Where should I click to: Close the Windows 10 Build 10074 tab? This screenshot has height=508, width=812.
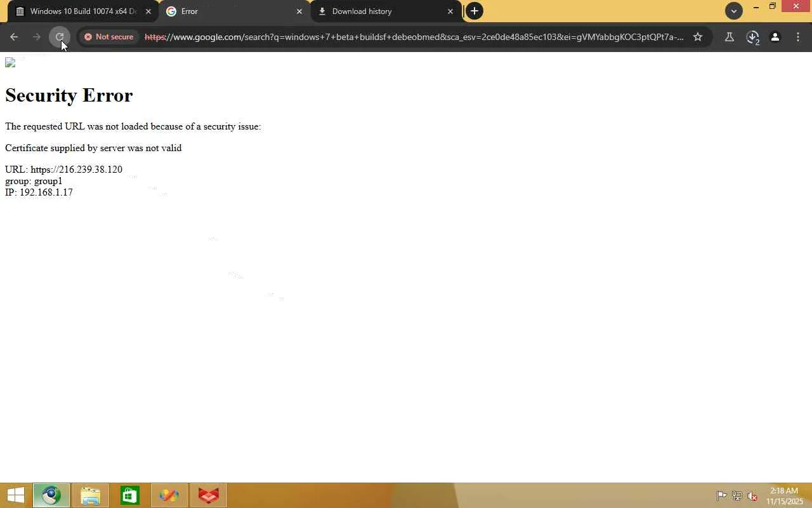148,11
